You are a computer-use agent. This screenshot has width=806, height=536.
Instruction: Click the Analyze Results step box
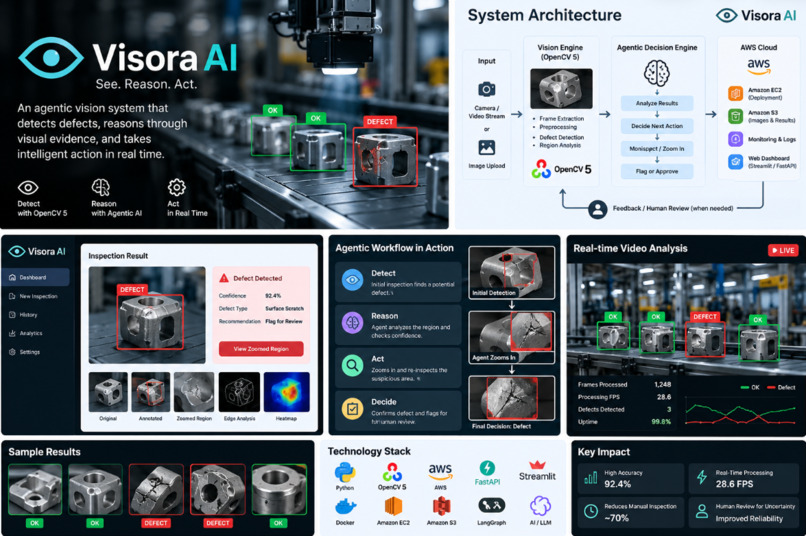pyautogui.click(x=656, y=103)
